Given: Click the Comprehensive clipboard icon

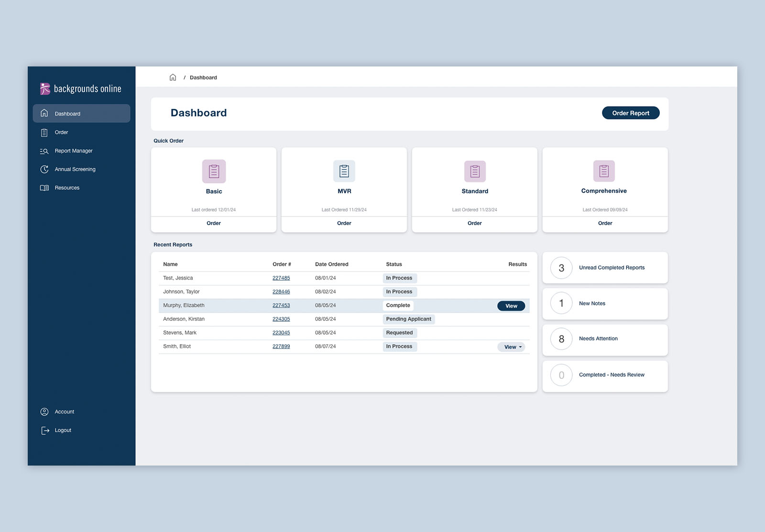Looking at the screenshot, I should coord(604,171).
